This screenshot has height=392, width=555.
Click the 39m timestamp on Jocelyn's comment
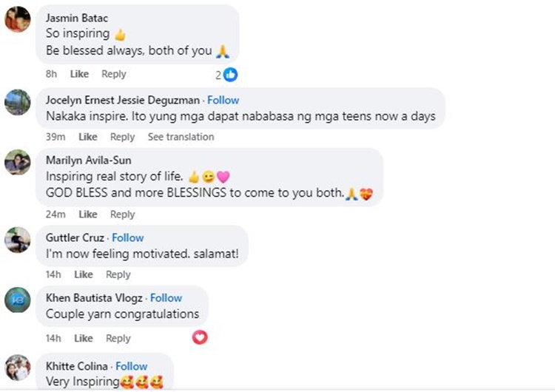click(x=55, y=137)
